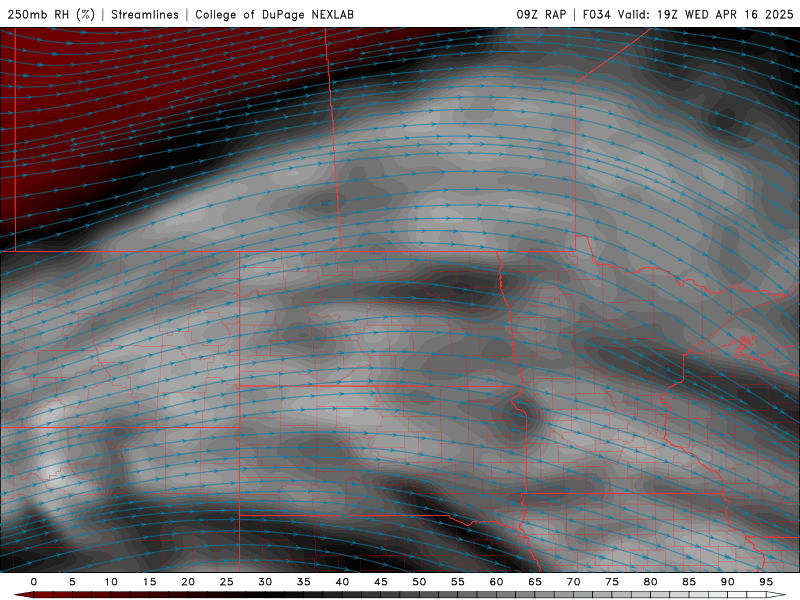This screenshot has height=600, width=800.
Task: Click the '15' value on color scale
Action: click(149, 582)
